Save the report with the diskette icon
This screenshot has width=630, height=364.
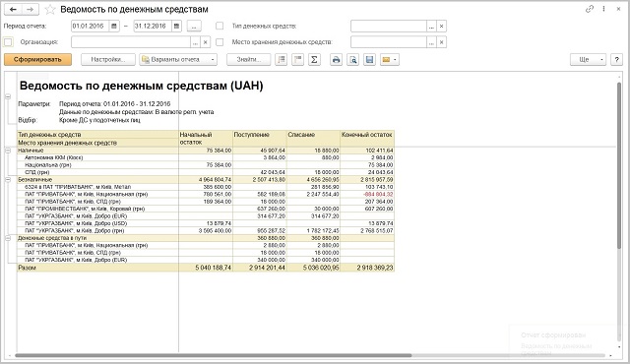369,60
